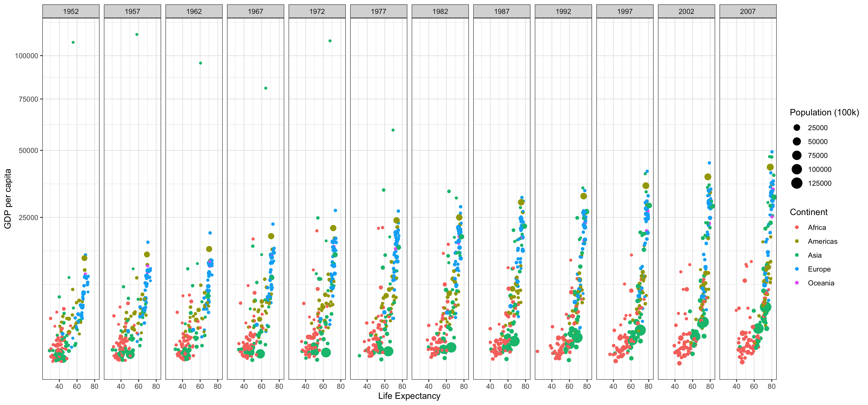Click the 50000 population size dot

coord(797,142)
